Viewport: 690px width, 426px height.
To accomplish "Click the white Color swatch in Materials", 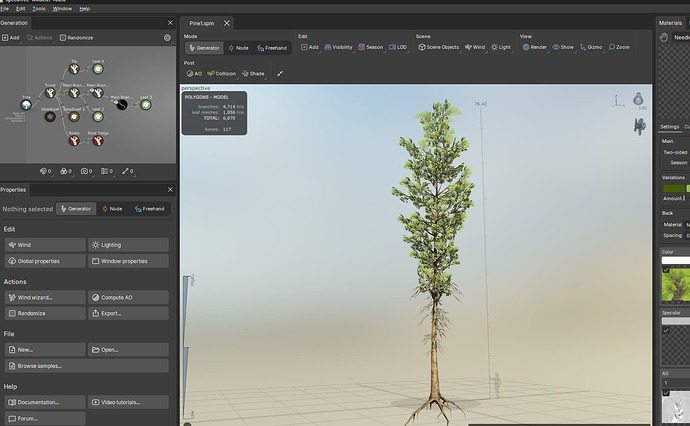I will click(x=675, y=261).
